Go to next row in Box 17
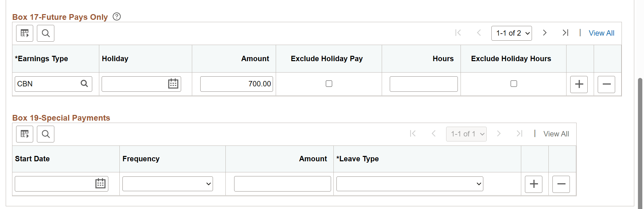The height and width of the screenshot is (209, 644). point(545,33)
